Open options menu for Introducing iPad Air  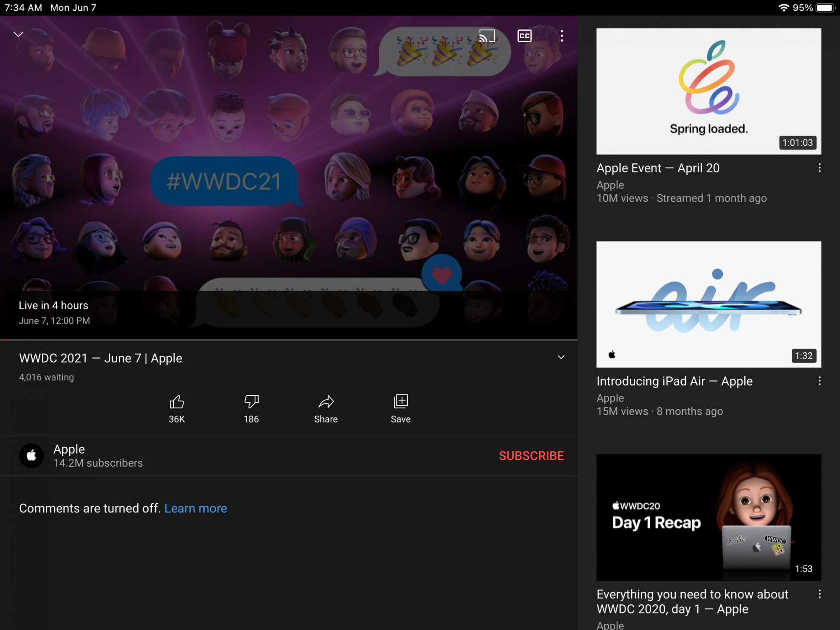coord(819,381)
